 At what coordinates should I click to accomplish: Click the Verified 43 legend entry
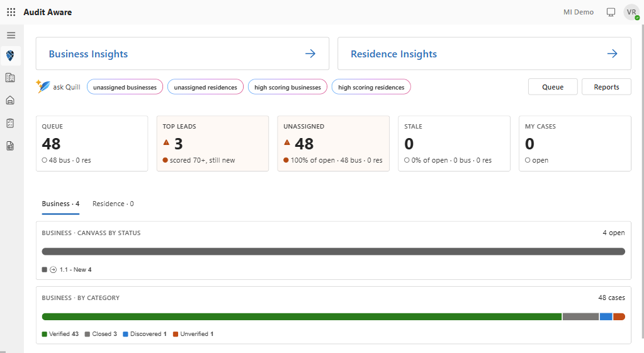[60, 334]
